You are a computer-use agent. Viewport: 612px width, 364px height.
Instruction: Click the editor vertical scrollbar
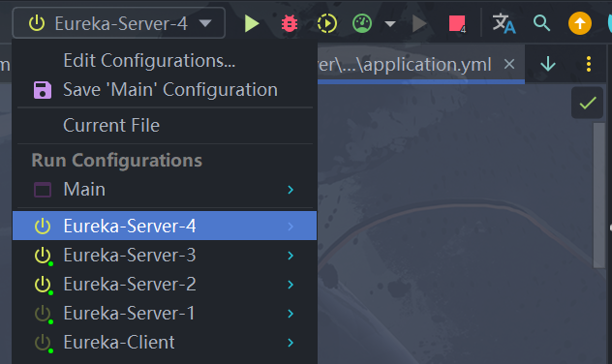tap(599, 196)
